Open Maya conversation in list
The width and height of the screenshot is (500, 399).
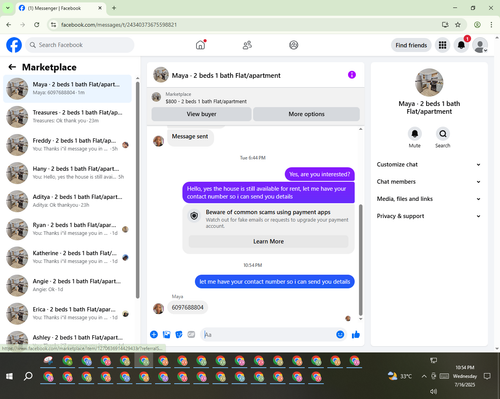68,88
